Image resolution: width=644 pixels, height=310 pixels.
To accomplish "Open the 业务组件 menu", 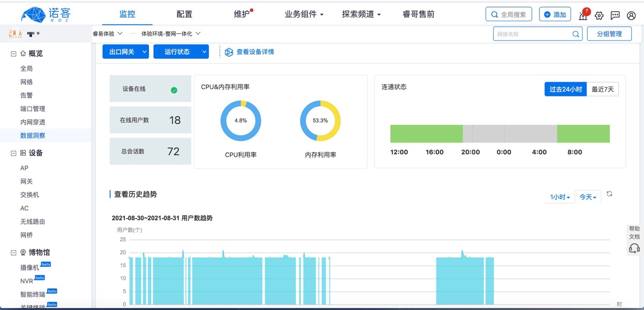I will coord(303,14).
